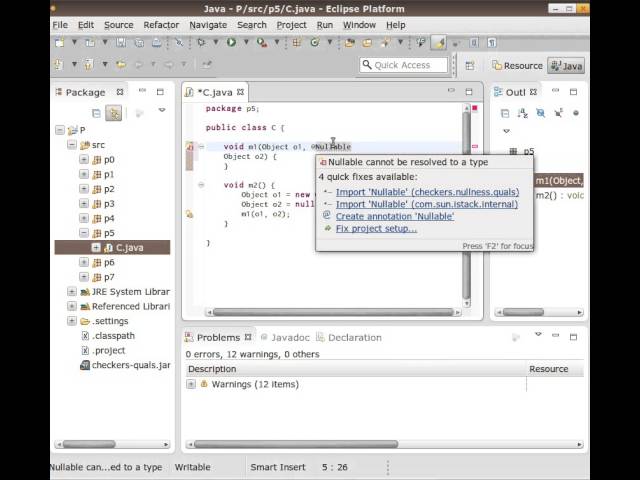Click Collapse All icon in Outline view

(x=505, y=113)
